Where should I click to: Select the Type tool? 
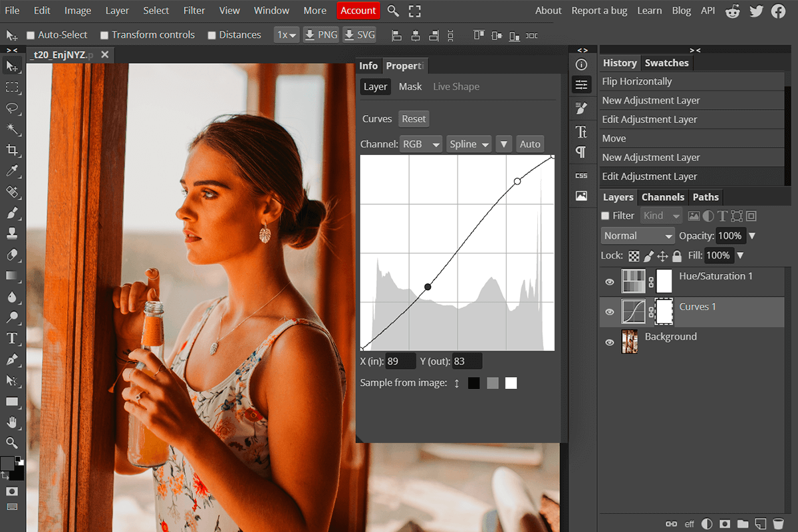[13, 338]
